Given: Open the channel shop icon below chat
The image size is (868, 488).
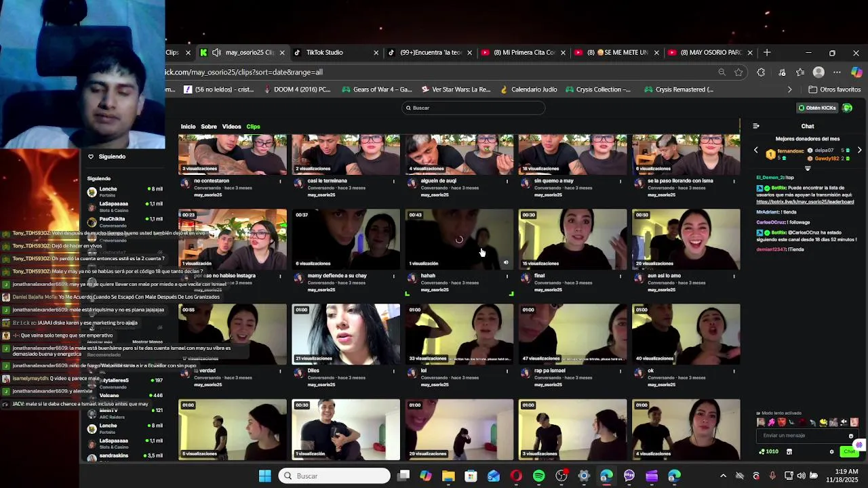Looking at the screenshot, I should click(789, 451).
